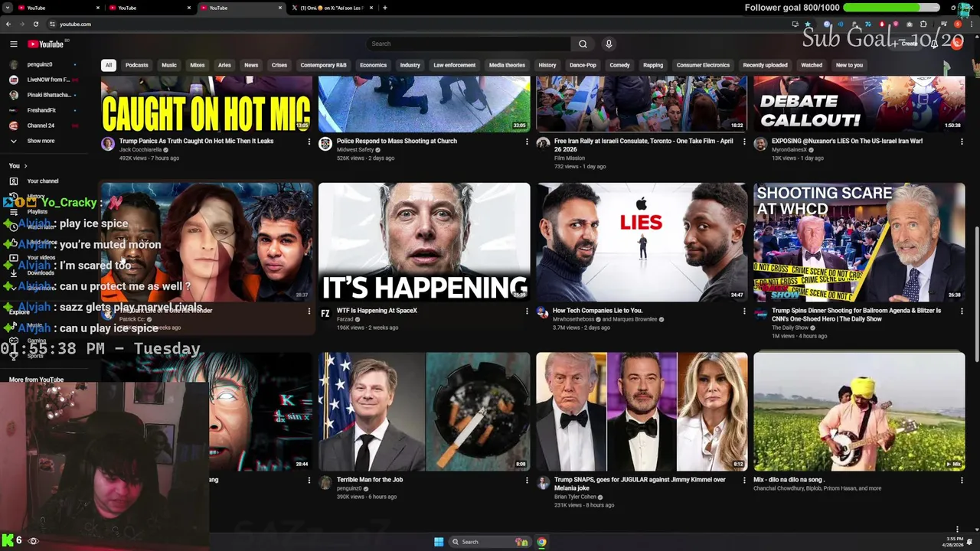Click the Farzad FZ channel avatar
The height and width of the screenshot is (551, 980).
point(325,314)
